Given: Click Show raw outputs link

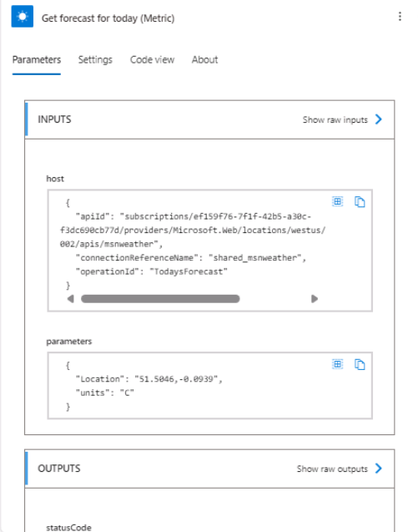Looking at the screenshot, I should (x=332, y=469).
